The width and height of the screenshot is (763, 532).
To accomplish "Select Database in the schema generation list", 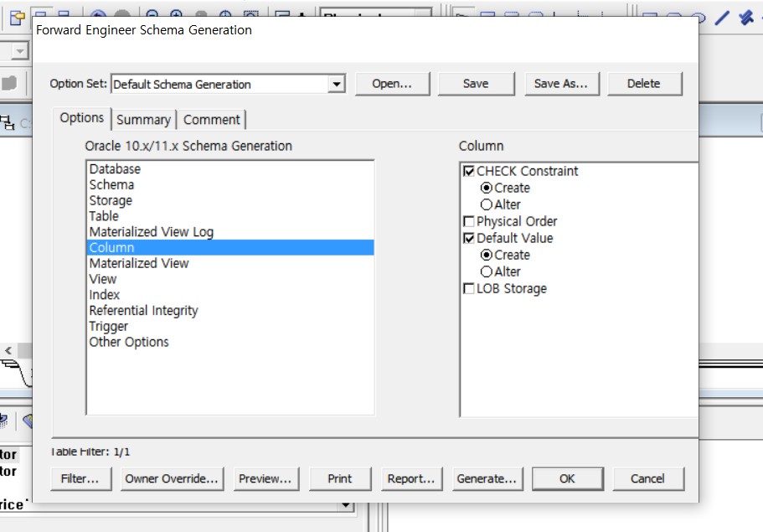I will pos(230,169).
